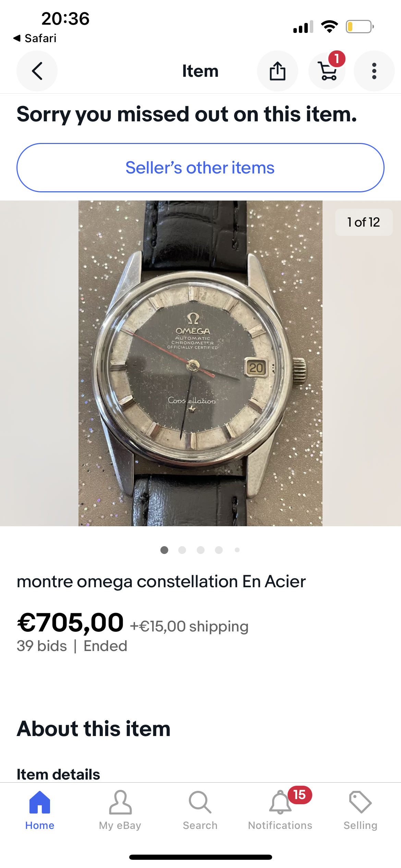Image resolution: width=401 pixels, height=868 pixels.
Task: Tap the back arrow button
Action: pyautogui.click(x=37, y=71)
